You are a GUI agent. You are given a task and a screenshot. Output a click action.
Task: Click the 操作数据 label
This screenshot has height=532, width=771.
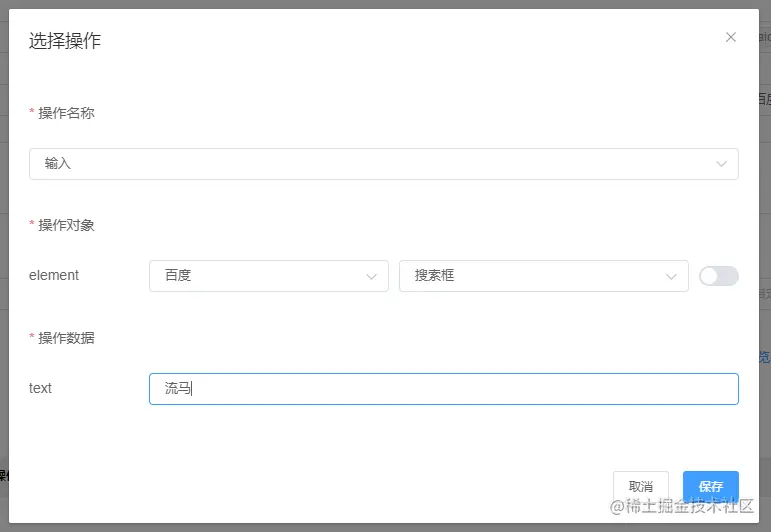click(66, 338)
